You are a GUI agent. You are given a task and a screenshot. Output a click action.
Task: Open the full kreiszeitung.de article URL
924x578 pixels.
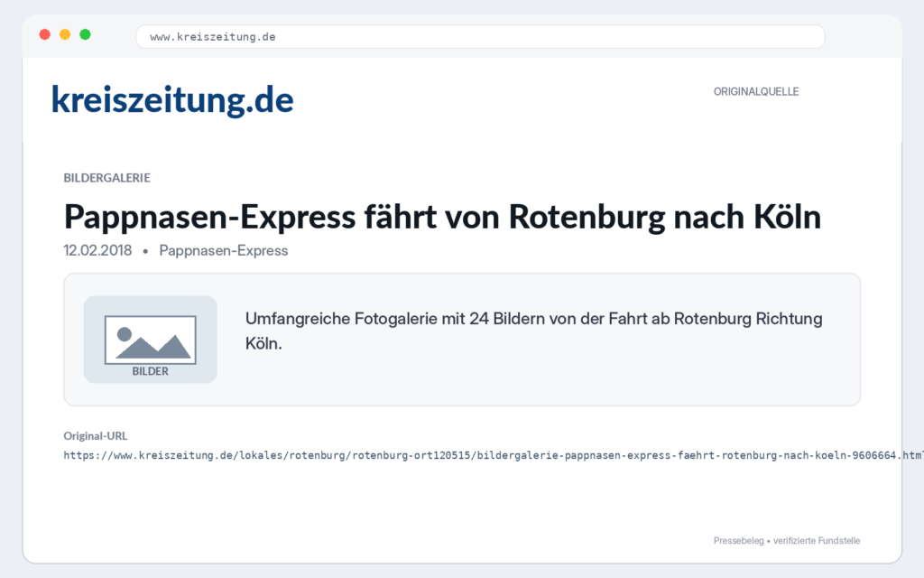click(494, 455)
